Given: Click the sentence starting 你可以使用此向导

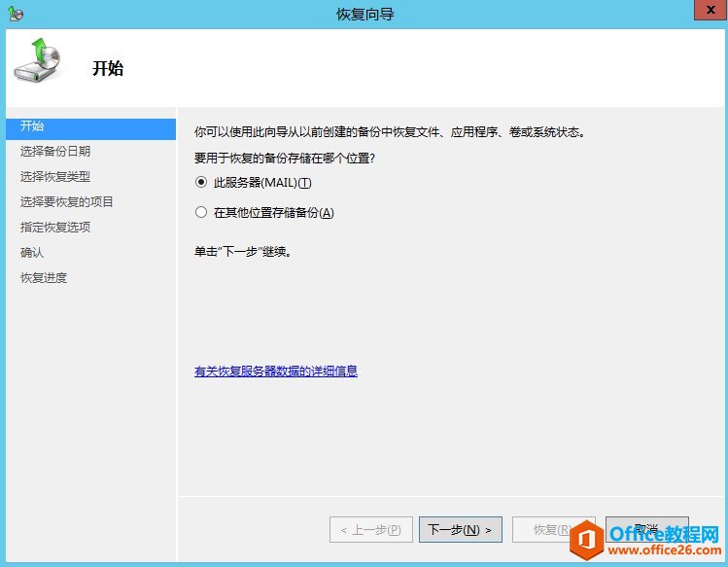Looking at the screenshot, I should (391, 132).
